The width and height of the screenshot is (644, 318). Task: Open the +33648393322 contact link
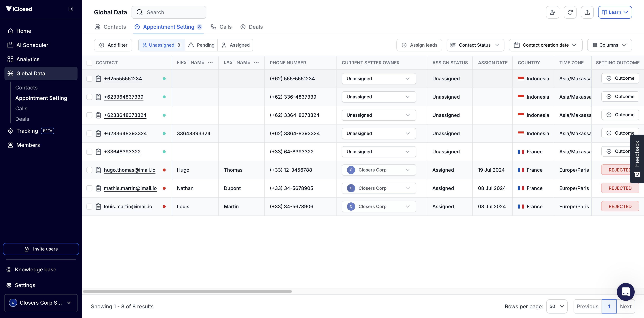122,152
